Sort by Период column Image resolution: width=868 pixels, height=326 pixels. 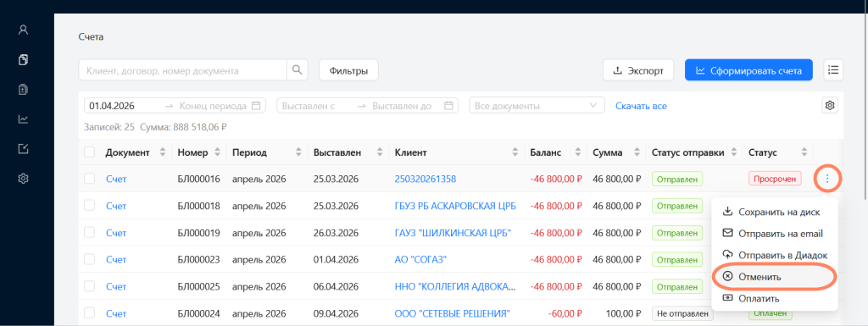tap(298, 152)
